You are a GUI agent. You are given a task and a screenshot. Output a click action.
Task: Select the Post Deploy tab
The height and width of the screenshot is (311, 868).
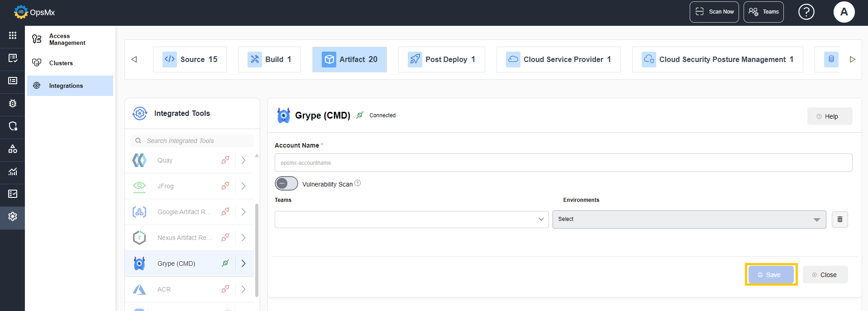(x=441, y=59)
